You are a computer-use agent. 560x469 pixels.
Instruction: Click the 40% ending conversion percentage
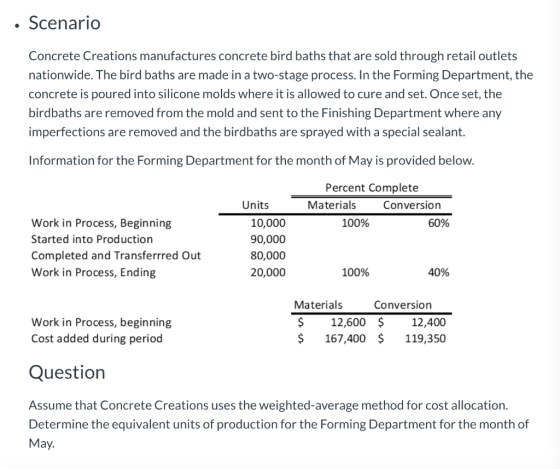click(439, 272)
